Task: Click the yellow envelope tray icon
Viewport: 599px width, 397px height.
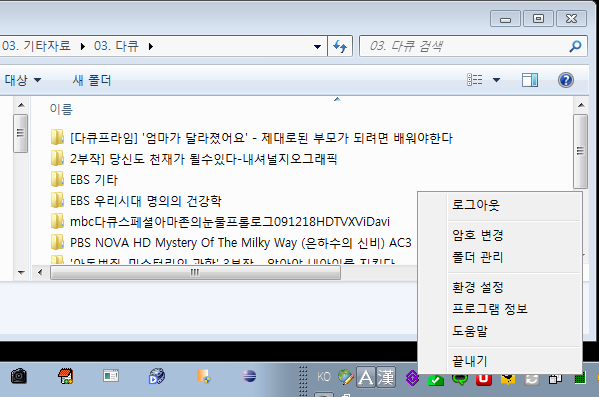Action: click(x=508, y=379)
